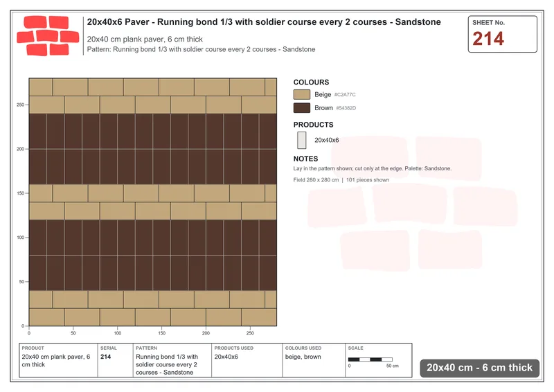554x392 pixels.
Task: Click the COLOURS USED value 'beige, brown'
Action: [303, 357]
